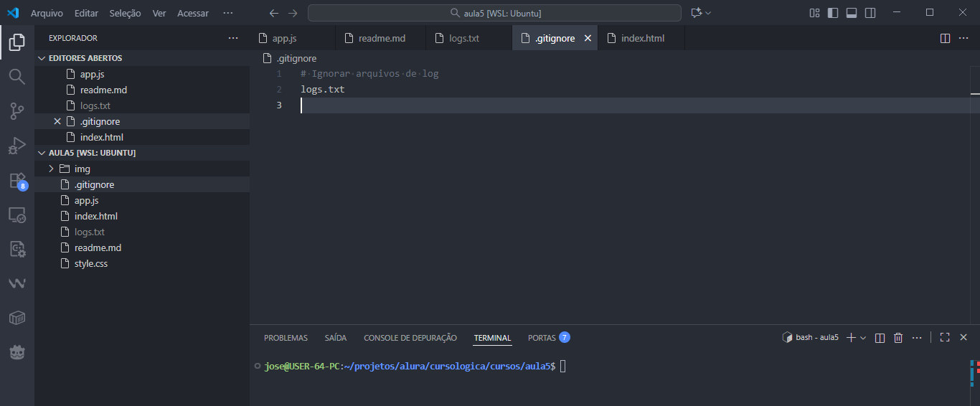Screen dimensions: 980x406
Task: Split the terminal
Action: tap(880, 338)
